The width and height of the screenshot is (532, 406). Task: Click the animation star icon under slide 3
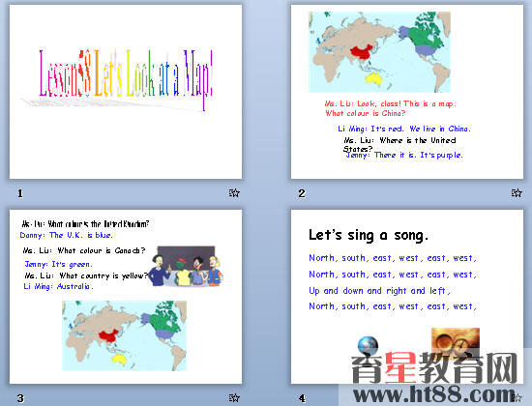[x=234, y=397]
